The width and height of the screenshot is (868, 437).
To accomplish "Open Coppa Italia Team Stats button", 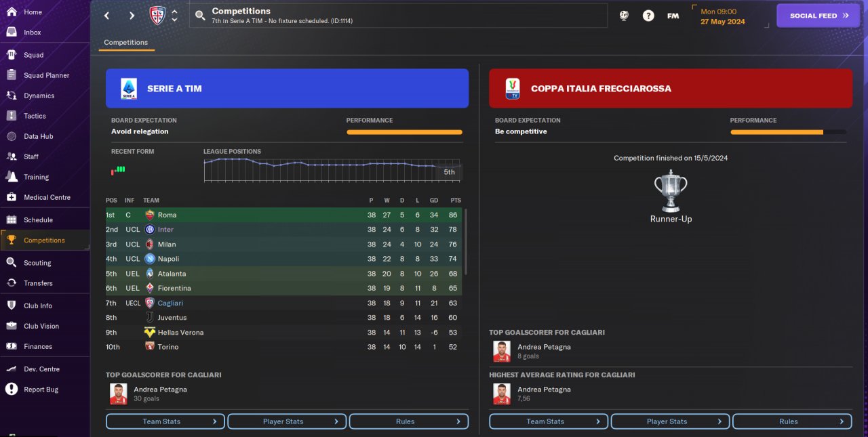I will (548, 421).
